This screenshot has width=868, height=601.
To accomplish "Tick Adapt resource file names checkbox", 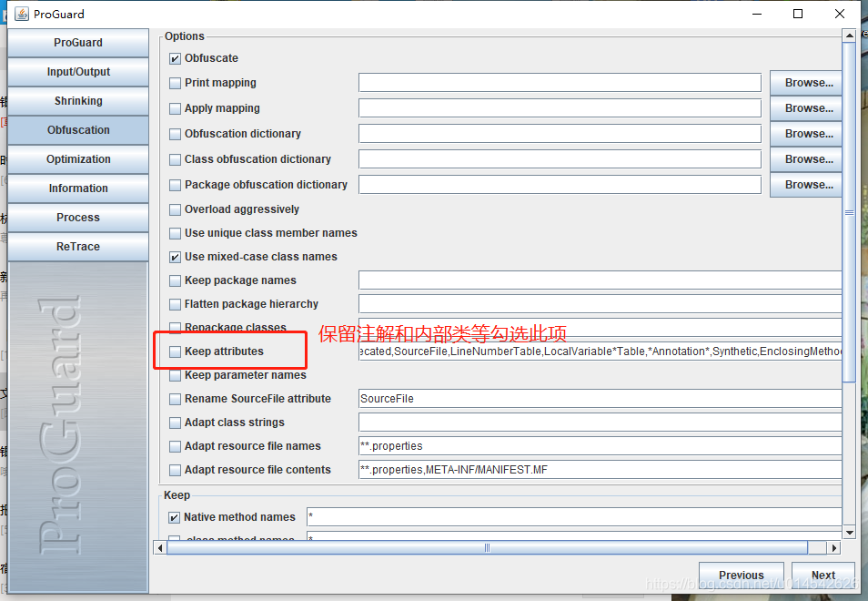I will [x=175, y=446].
